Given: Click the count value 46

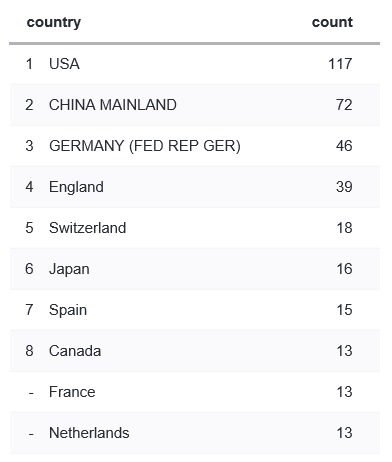Looking at the screenshot, I should click(344, 146).
